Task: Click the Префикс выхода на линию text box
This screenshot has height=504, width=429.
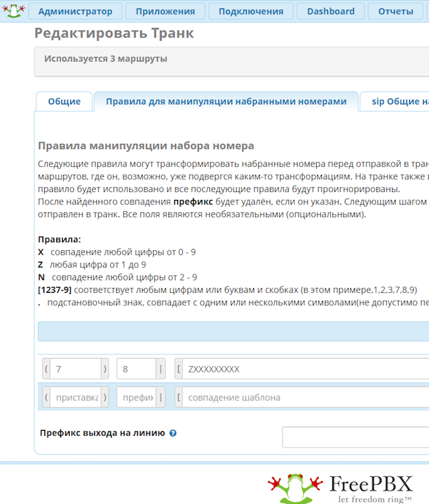Action: tap(355, 437)
